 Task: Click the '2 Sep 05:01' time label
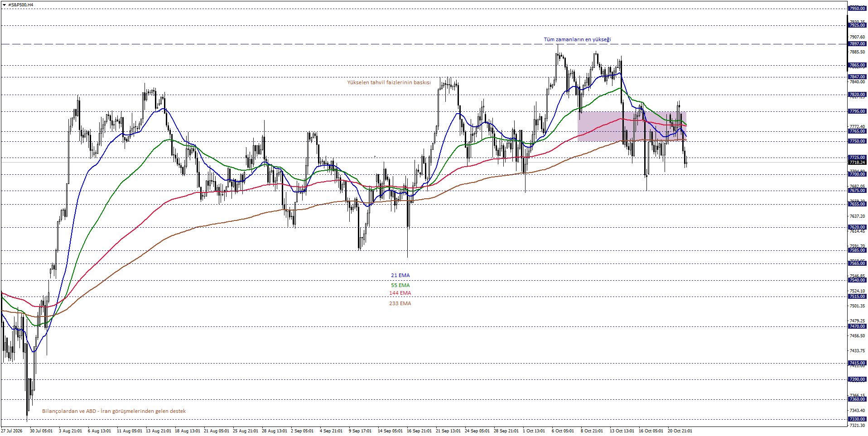pos(302,431)
